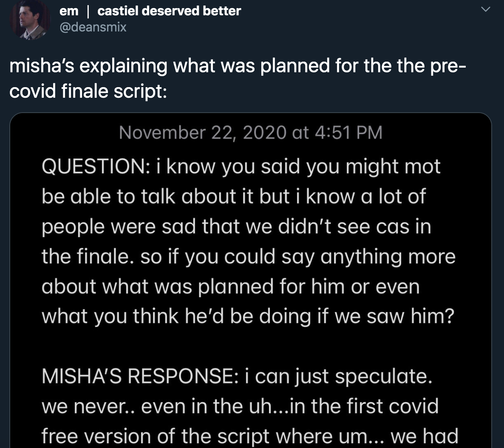Image resolution: width=504 pixels, height=448 pixels.
Task: Open the attached image at its blank gap between paragraphs
Action: (x=250, y=346)
